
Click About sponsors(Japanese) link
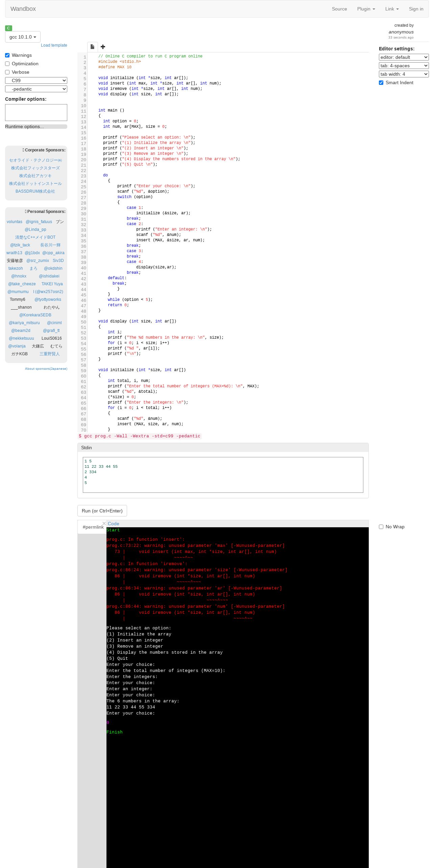coord(46,369)
